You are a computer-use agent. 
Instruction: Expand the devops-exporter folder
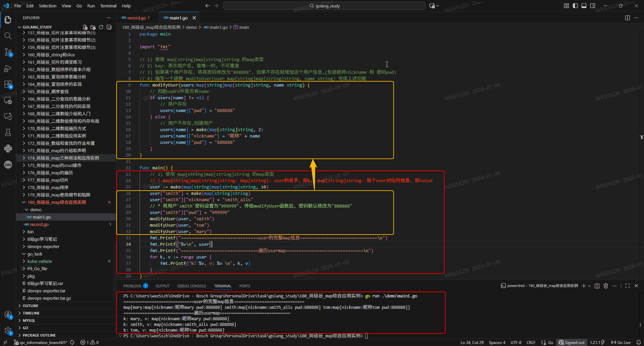(x=66, y=247)
